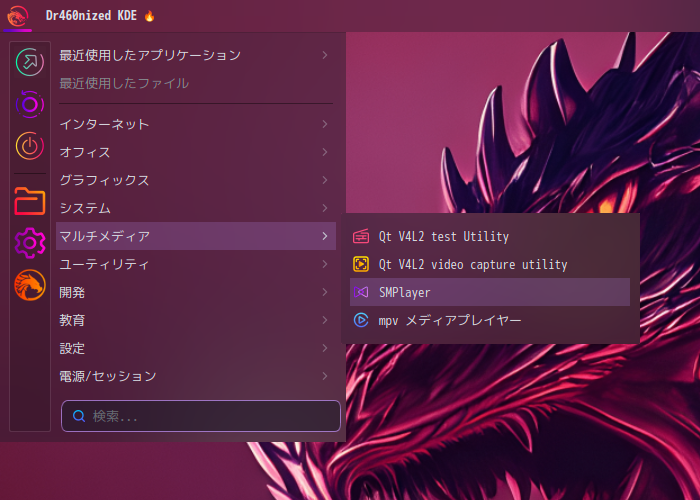Screen dimensions: 700x500
Task: Expand the システム submenu arrow
Action: click(325, 208)
